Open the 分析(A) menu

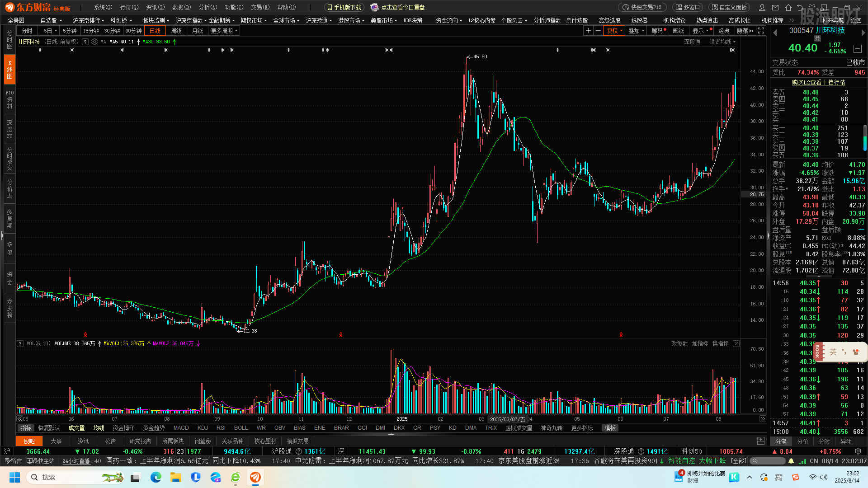point(208,7)
